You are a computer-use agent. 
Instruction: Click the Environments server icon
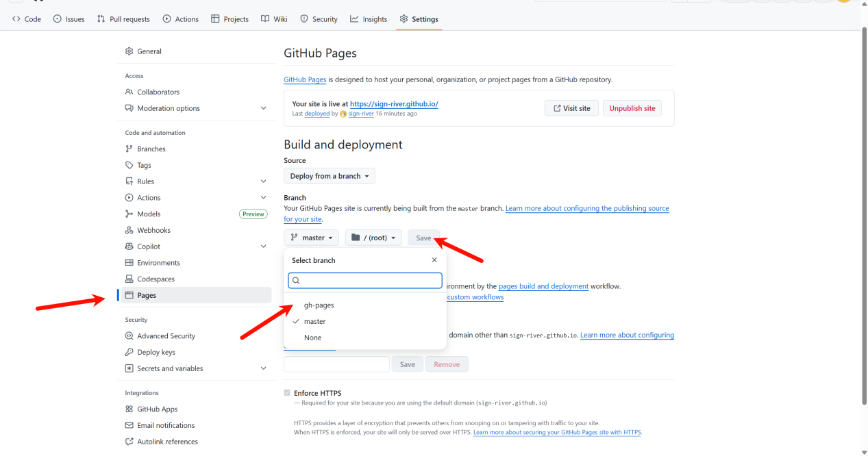point(129,263)
